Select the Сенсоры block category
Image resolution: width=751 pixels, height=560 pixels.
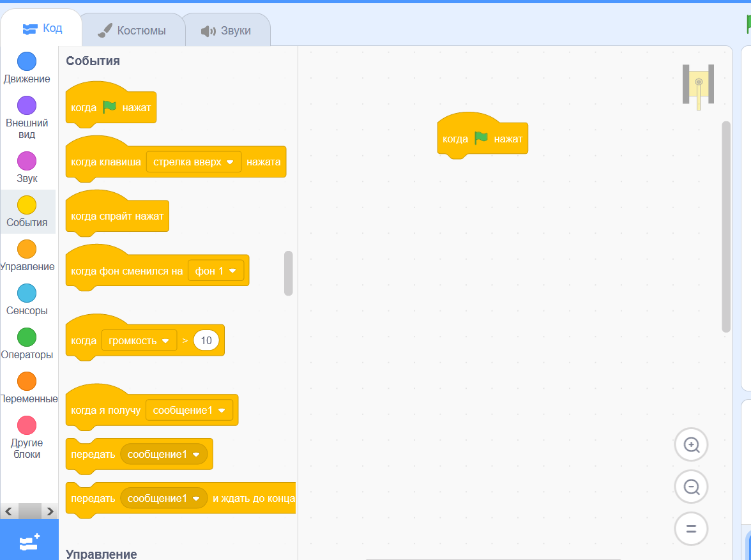pos(27,300)
